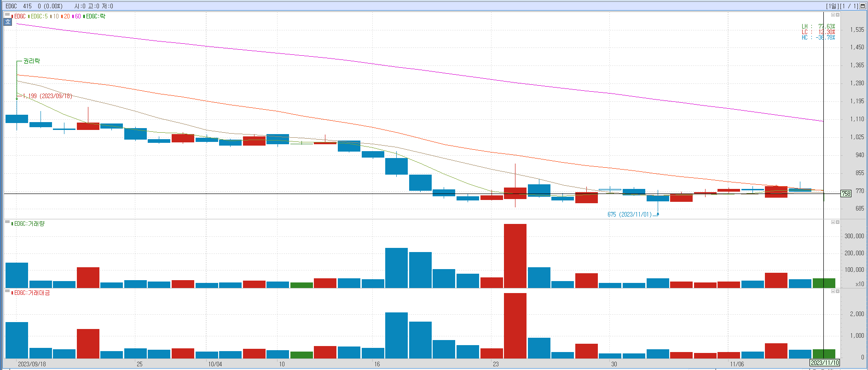Image resolution: width=868 pixels, height=370 pixels.
Task: Select the EDGC:5 moving average legend
Action: 39,16
